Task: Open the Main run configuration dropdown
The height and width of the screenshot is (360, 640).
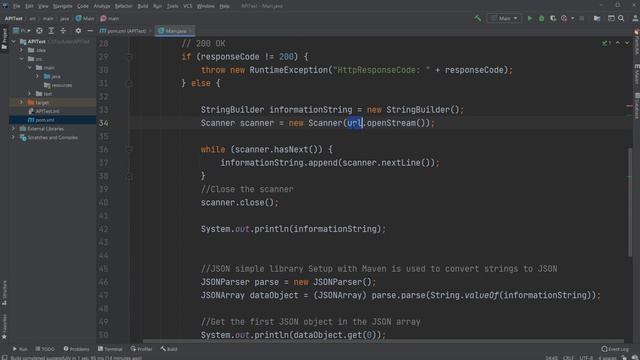Action: pos(504,18)
